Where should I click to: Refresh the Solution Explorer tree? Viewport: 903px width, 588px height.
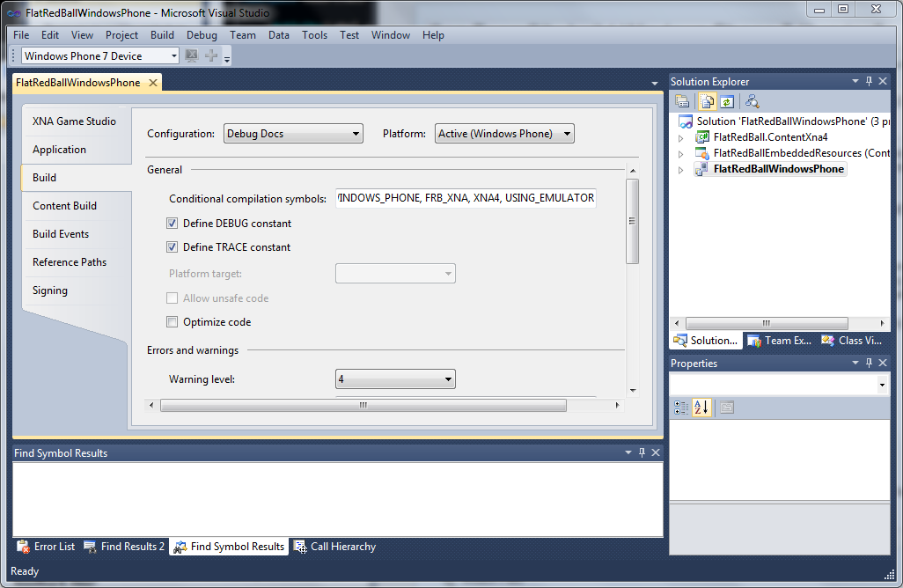[727, 101]
